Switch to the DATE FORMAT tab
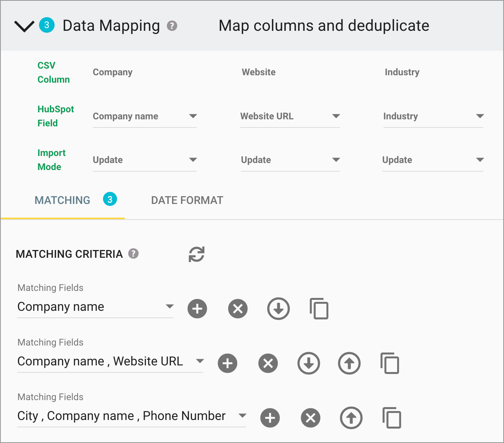This screenshot has width=504, height=443. [187, 200]
